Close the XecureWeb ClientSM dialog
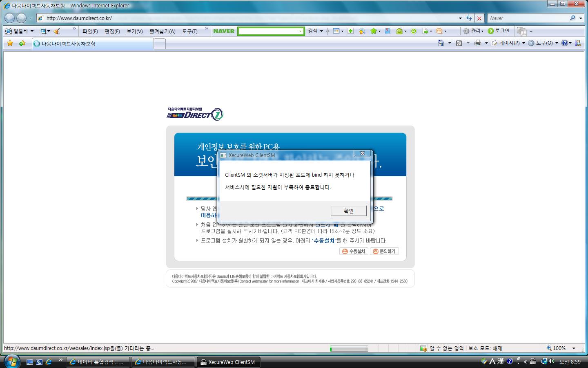The height and width of the screenshot is (368, 588). pos(362,153)
